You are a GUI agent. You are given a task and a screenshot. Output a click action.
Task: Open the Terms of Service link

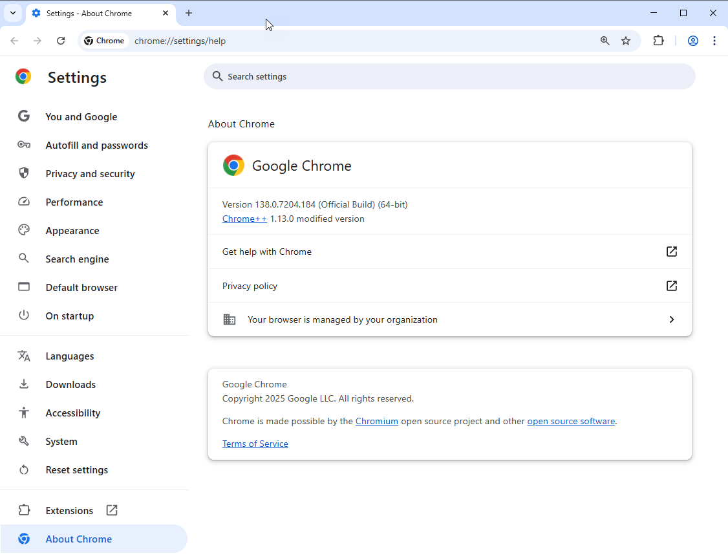[255, 444]
